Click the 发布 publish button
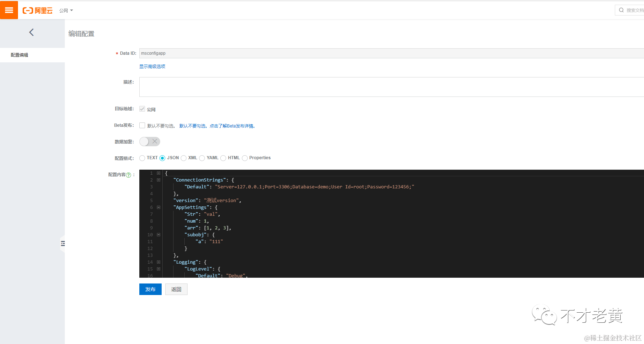 coord(150,289)
